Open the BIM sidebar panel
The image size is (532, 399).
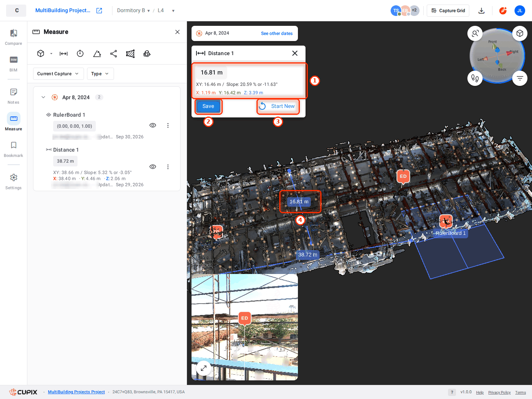pos(13,63)
